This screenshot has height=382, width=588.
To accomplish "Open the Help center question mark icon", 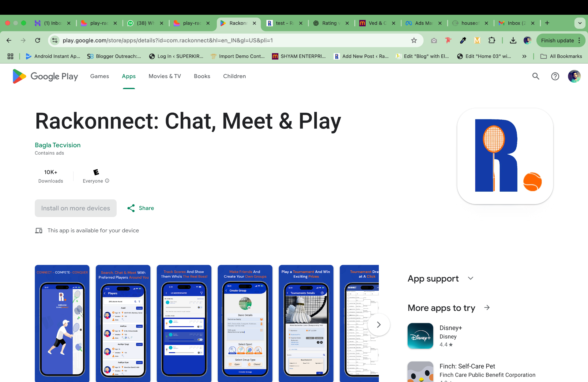I will coord(555,76).
